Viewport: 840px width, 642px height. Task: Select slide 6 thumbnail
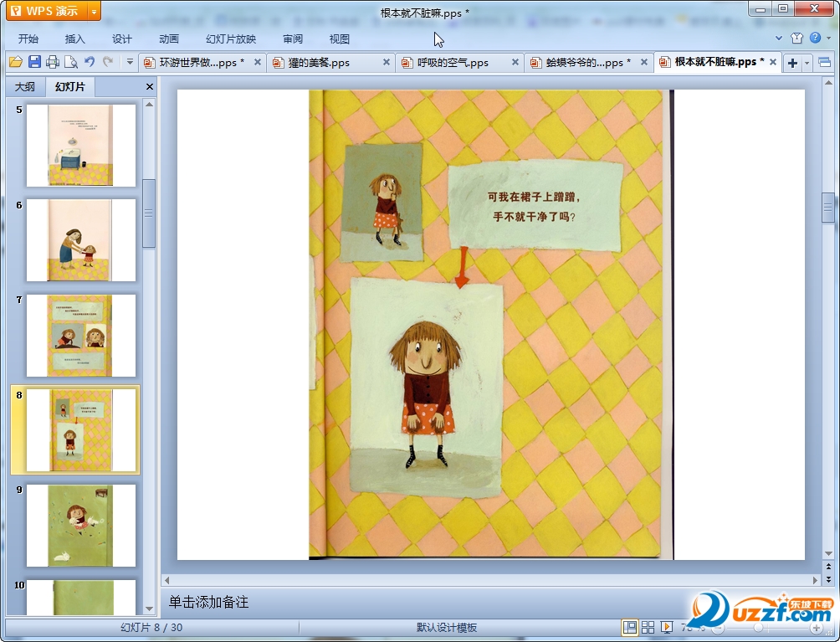(x=81, y=240)
